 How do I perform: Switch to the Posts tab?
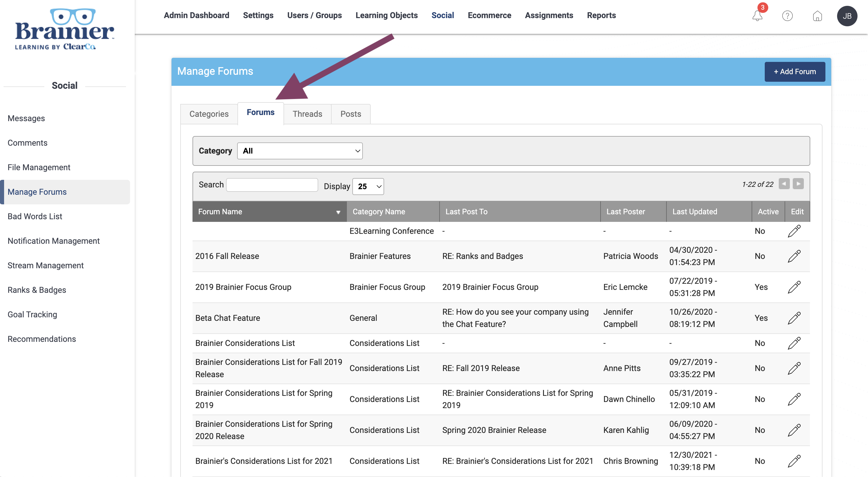tap(350, 114)
